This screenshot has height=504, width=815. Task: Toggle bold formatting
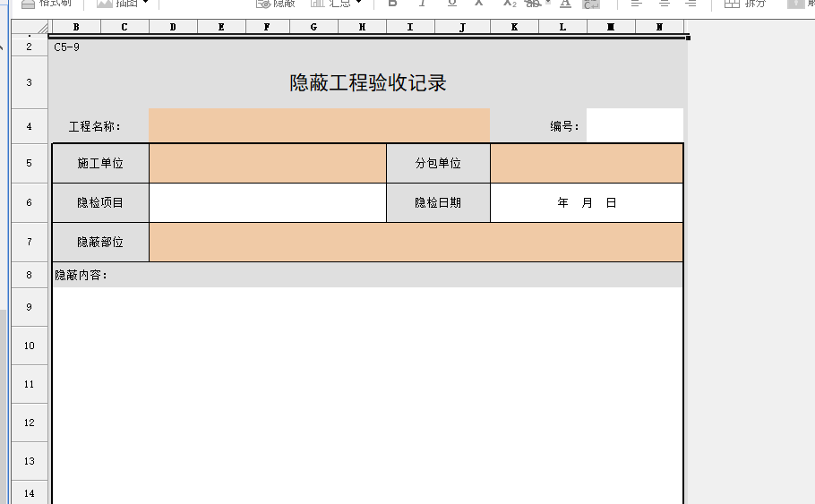(x=392, y=4)
